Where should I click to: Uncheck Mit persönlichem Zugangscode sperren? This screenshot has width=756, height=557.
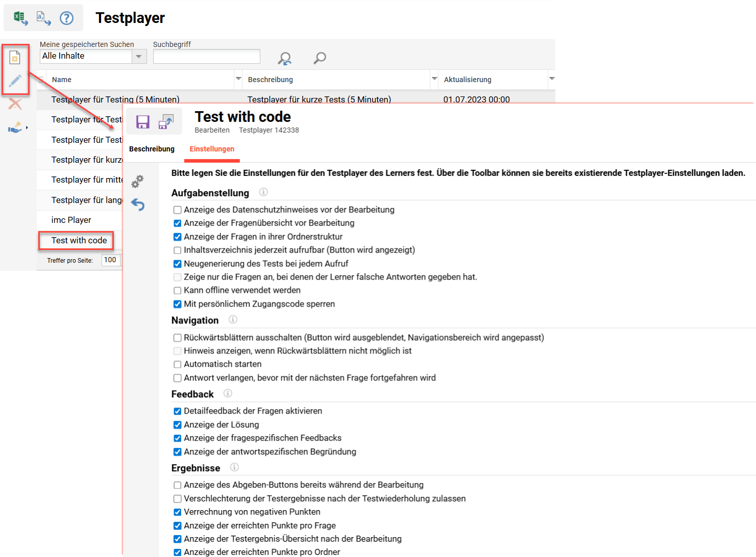click(x=177, y=304)
